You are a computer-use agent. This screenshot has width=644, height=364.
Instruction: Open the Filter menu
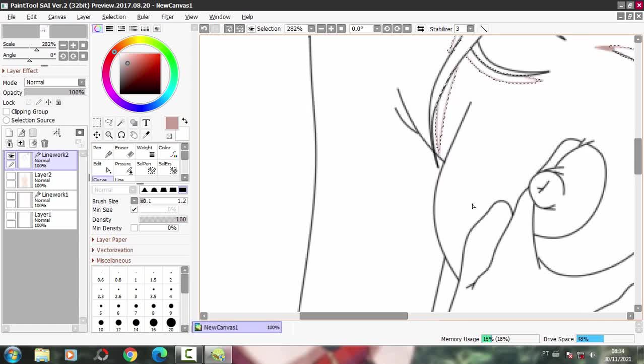tap(167, 17)
